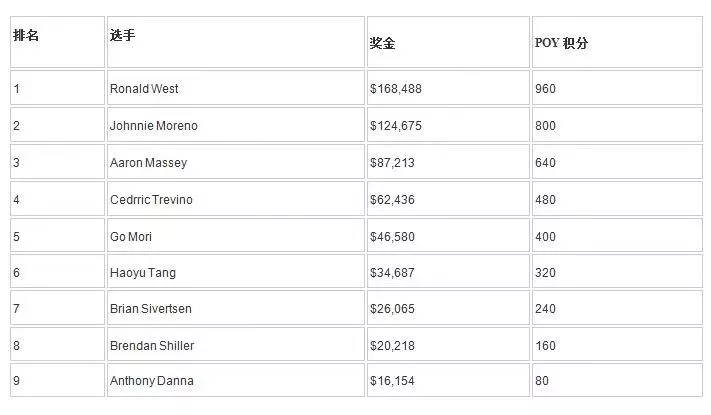Click the Brian Sivertsen cell
The height and width of the screenshot is (415, 711).
(236, 308)
